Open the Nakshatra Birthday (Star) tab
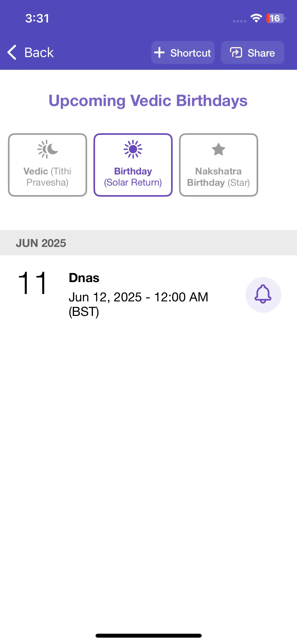297x644 pixels. 219,165
